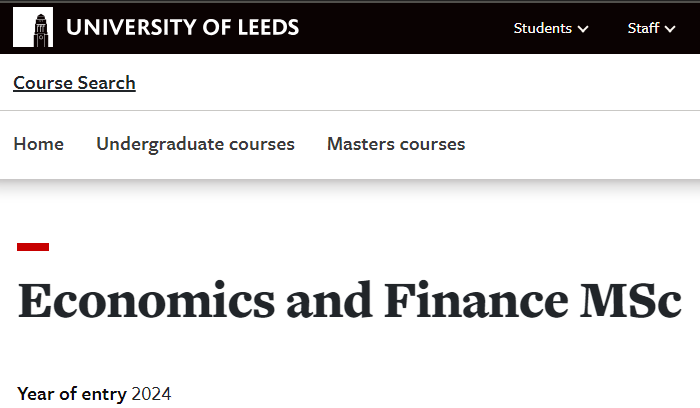The width and height of the screenshot is (700, 408).
Task: Click the word Economics in the title
Action: (146, 300)
